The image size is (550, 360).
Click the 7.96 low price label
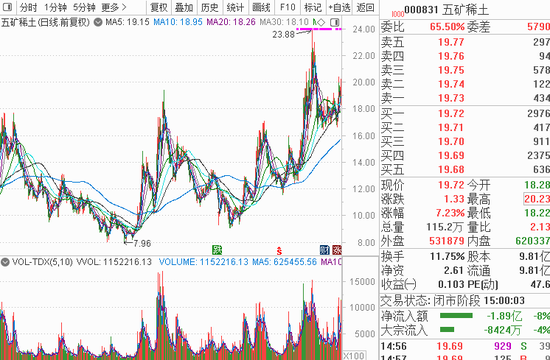(x=142, y=243)
